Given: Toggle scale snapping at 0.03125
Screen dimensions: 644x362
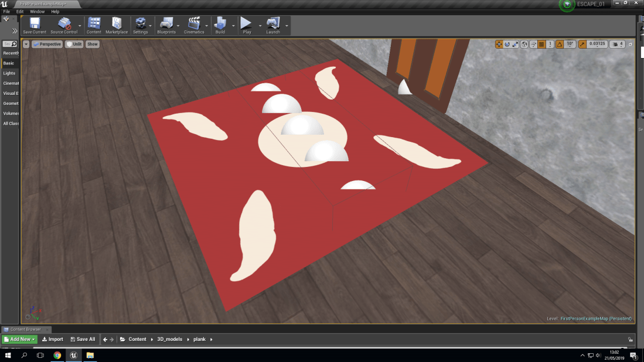Looking at the screenshot, I should click(x=581, y=44).
